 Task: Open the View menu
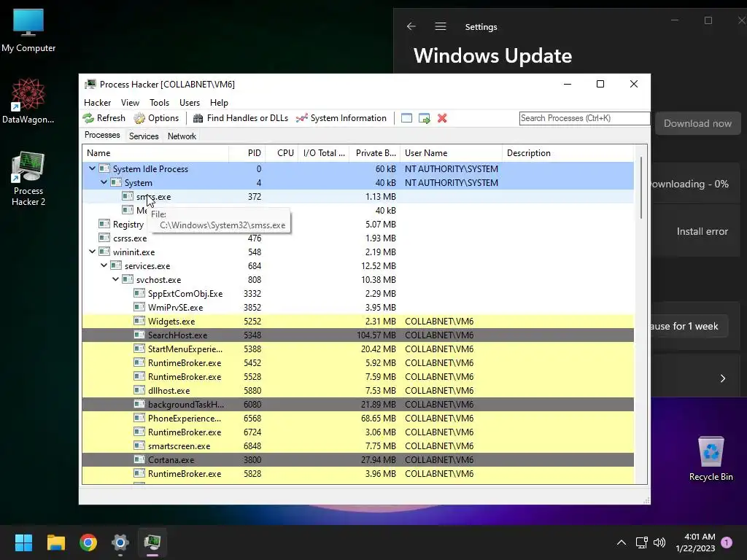pyautogui.click(x=130, y=102)
